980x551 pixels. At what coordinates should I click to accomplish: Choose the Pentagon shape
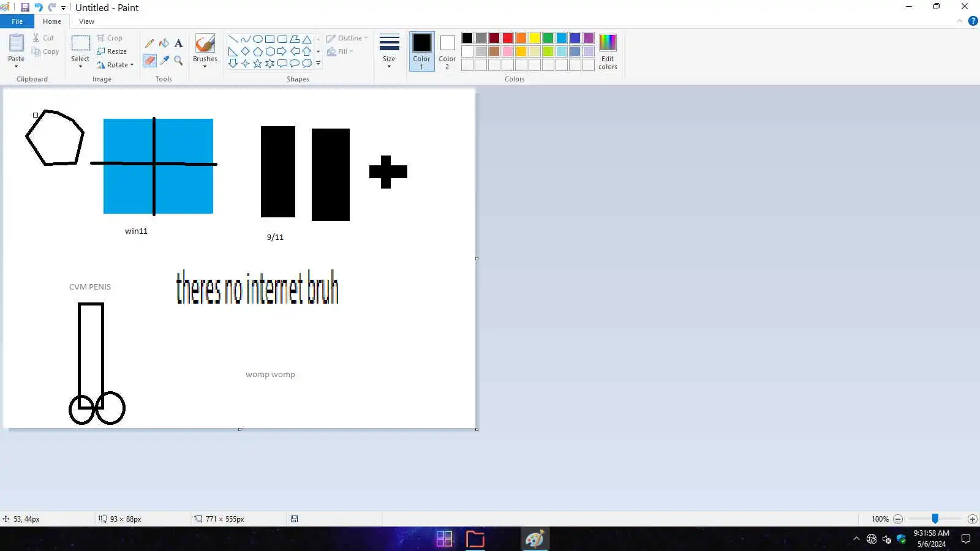(x=258, y=51)
